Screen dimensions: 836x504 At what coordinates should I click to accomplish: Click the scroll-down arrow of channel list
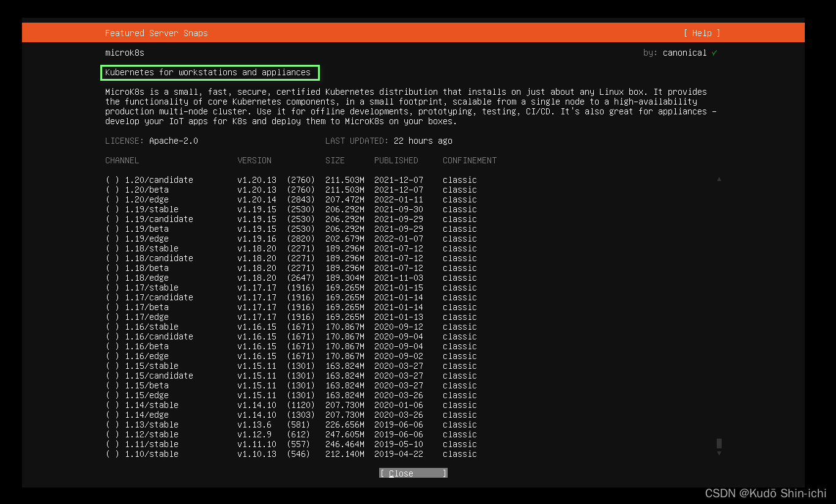pos(719,453)
